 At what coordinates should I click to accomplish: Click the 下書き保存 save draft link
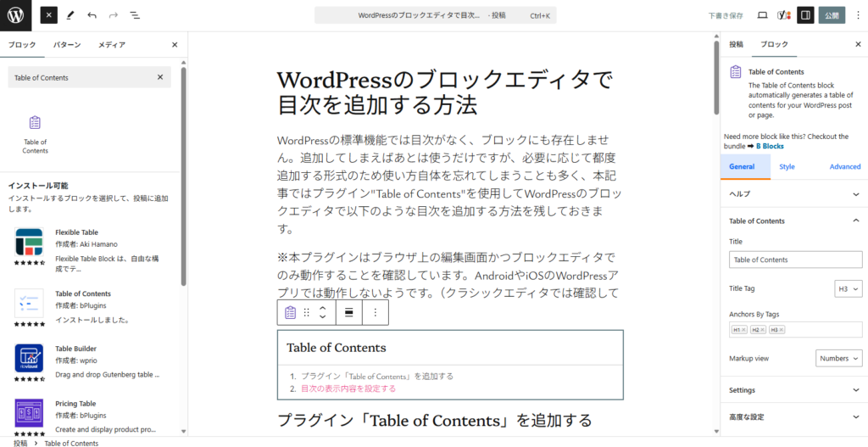[x=726, y=15]
